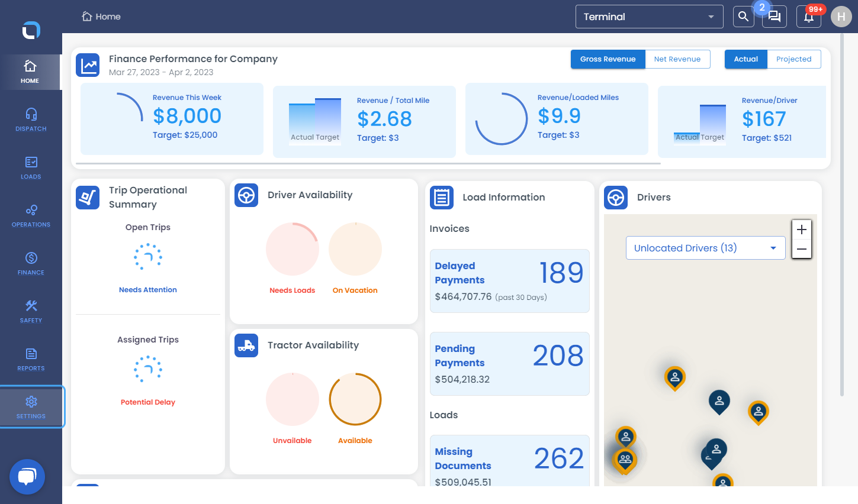Click the Needs Attention open trips label
Image resolution: width=858 pixels, height=504 pixels.
pyautogui.click(x=148, y=290)
